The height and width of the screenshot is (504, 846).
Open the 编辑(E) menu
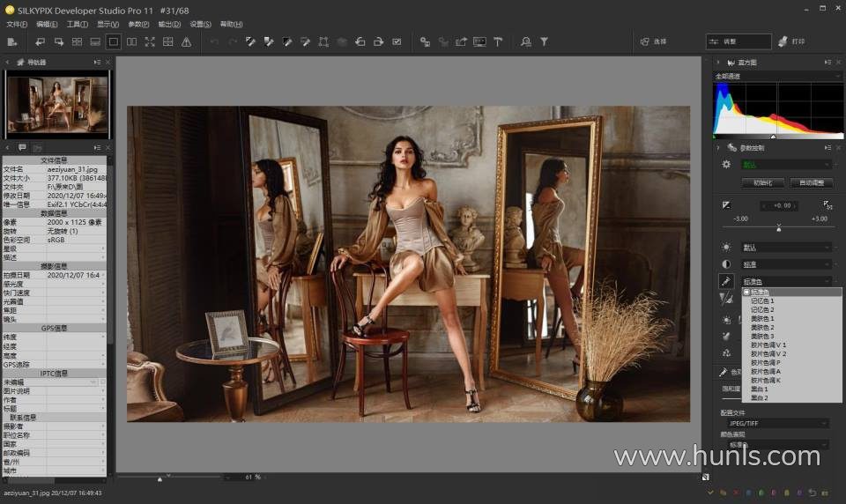click(x=47, y=25)
